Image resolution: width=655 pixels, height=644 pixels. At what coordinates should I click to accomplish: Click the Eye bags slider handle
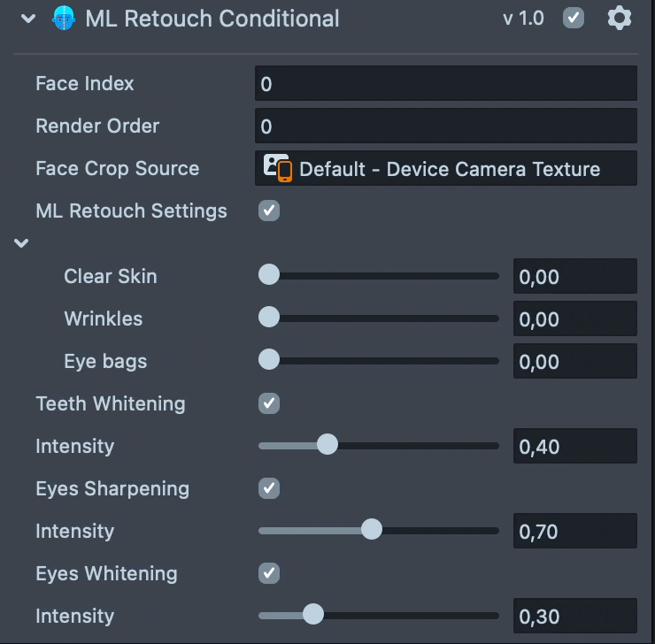(269, 361)
